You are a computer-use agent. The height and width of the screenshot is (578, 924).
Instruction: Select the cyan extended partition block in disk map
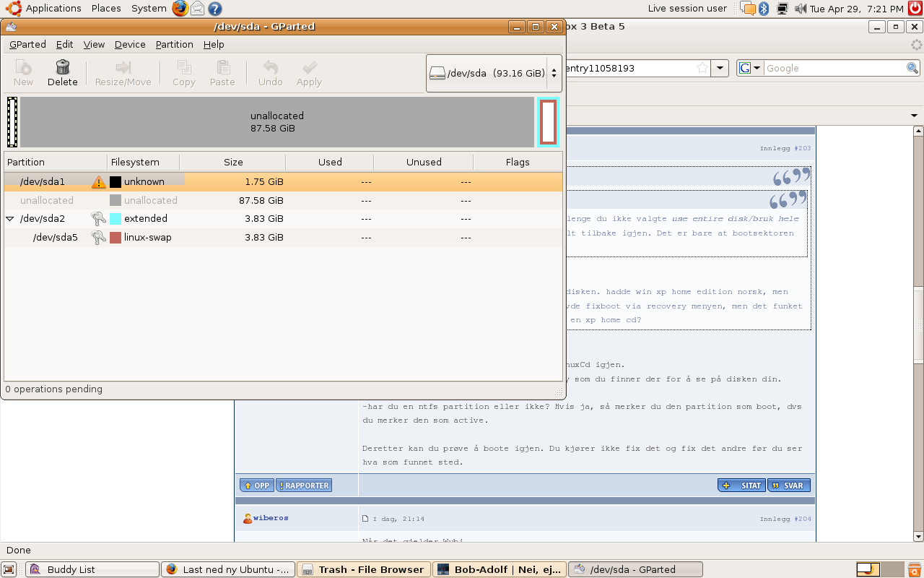coord(549,122)
